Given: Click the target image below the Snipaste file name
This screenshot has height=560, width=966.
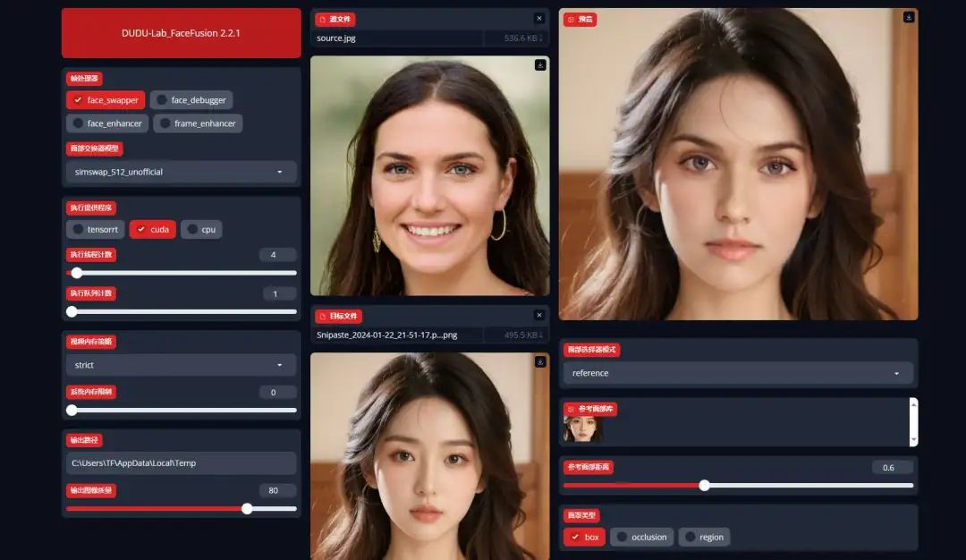Looking at the screenshot, I should pyautogui.click(x=429, y=456).
